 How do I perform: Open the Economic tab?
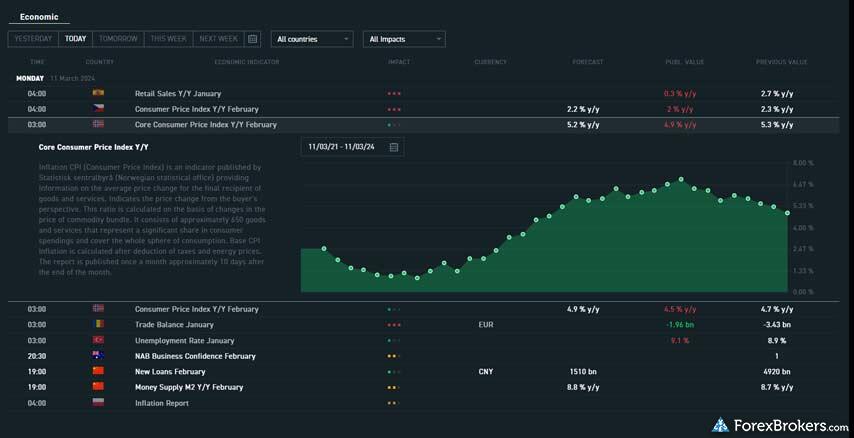tap(39, 17)
